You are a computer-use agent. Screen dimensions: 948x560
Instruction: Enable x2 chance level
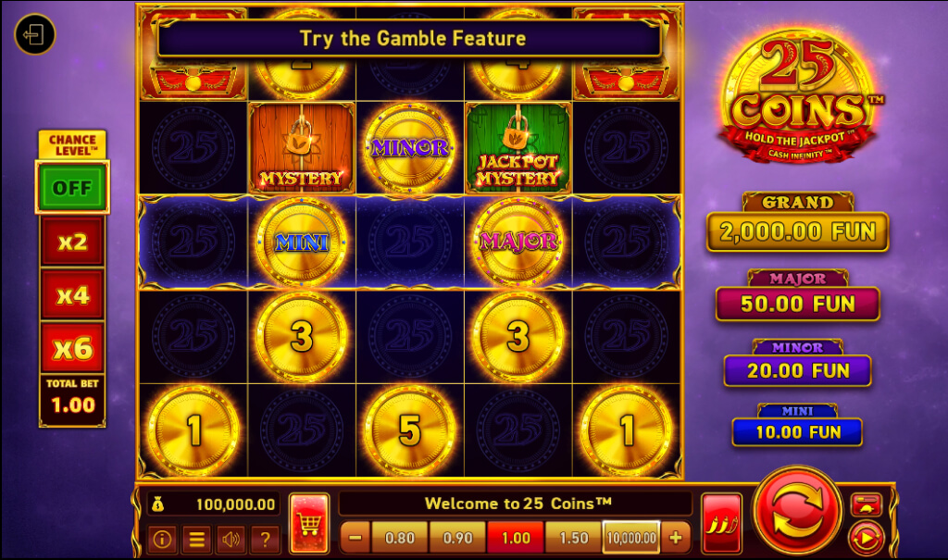coord(72,242)
